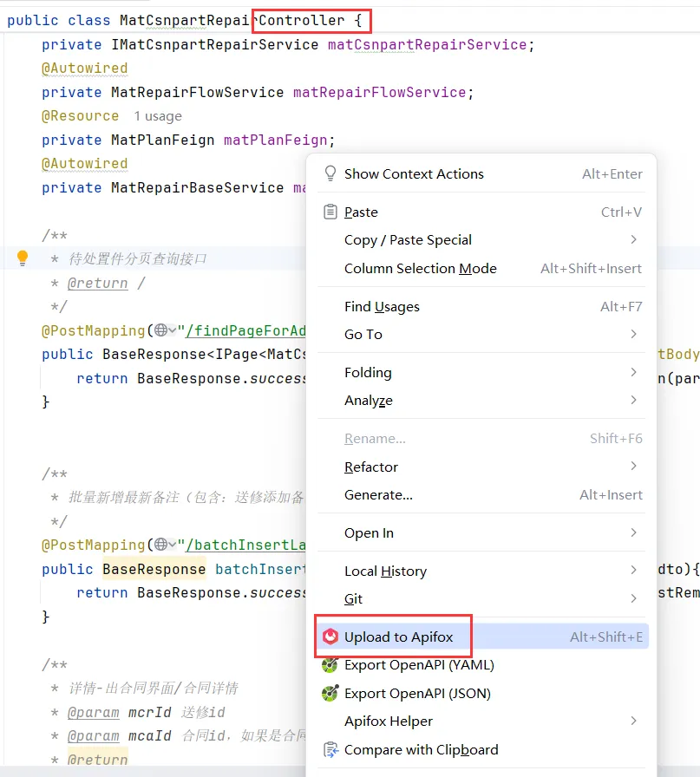This screenshot has height=777, width=700.
Task: Expand the Refactor submenu
Action: coord(482,467)
